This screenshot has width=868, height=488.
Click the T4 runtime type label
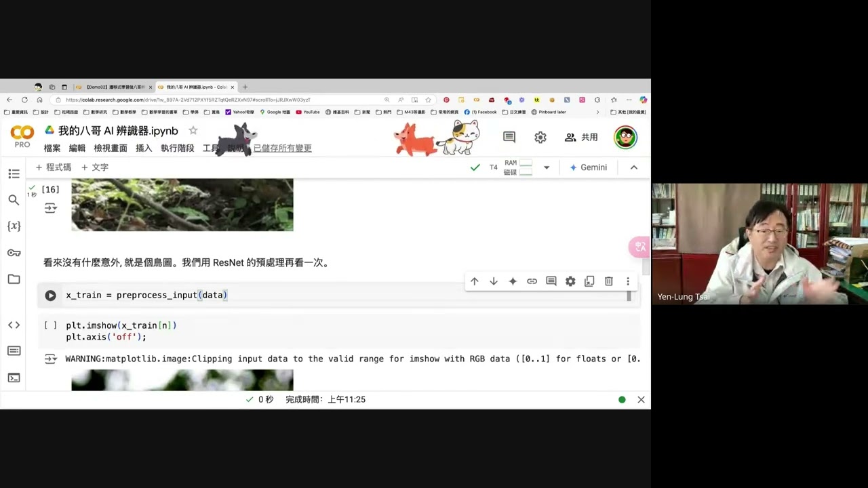click(x=493, y=167)
